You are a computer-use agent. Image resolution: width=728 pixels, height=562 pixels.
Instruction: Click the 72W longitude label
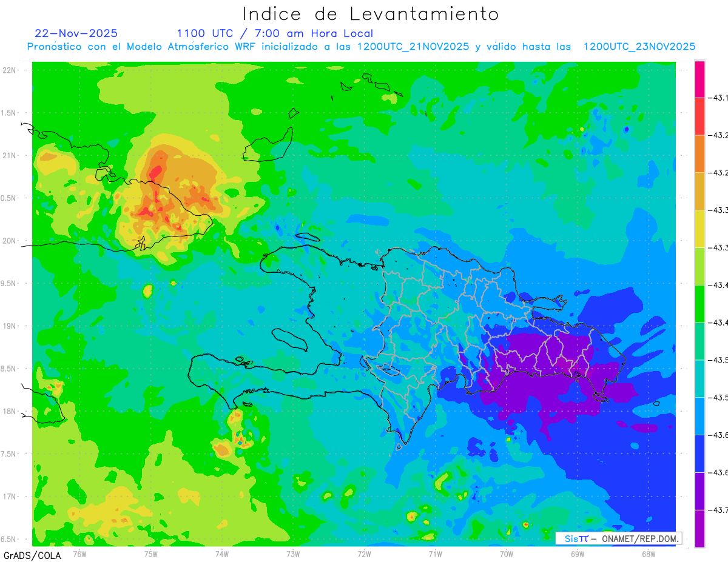(x=364, y=554)
